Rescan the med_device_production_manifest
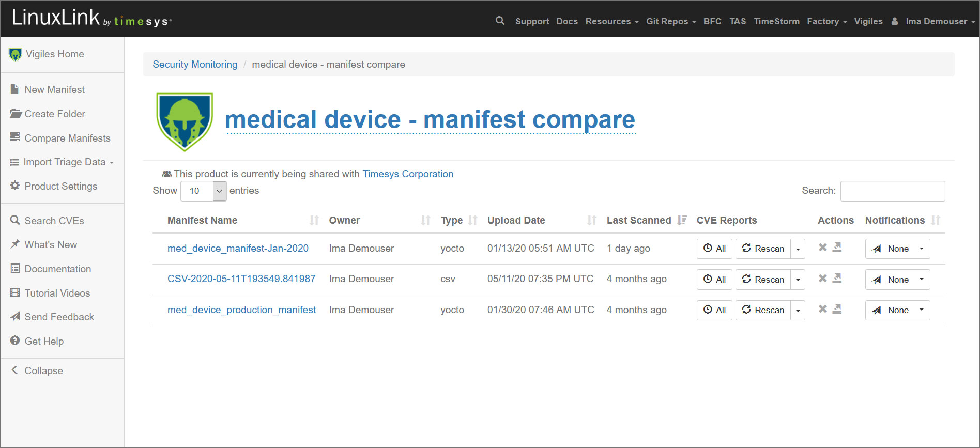The image size is (980, 448). coord(763,310)
